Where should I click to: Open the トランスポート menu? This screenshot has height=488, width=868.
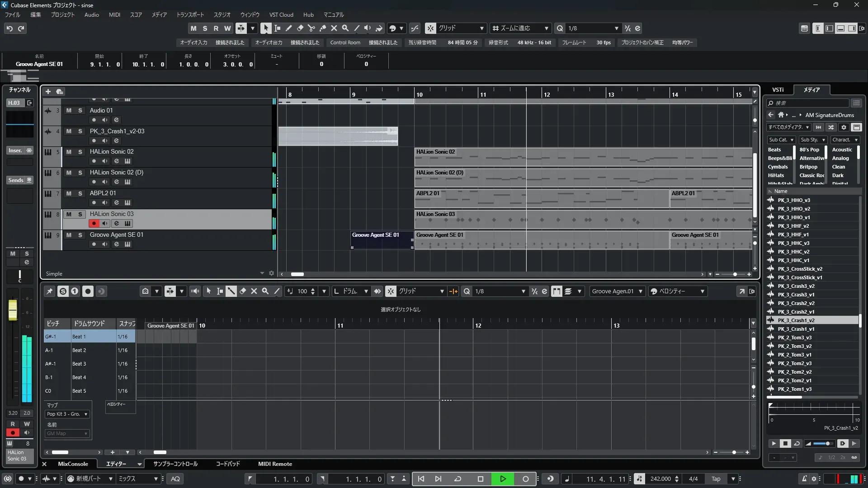(x=190, y=14)
